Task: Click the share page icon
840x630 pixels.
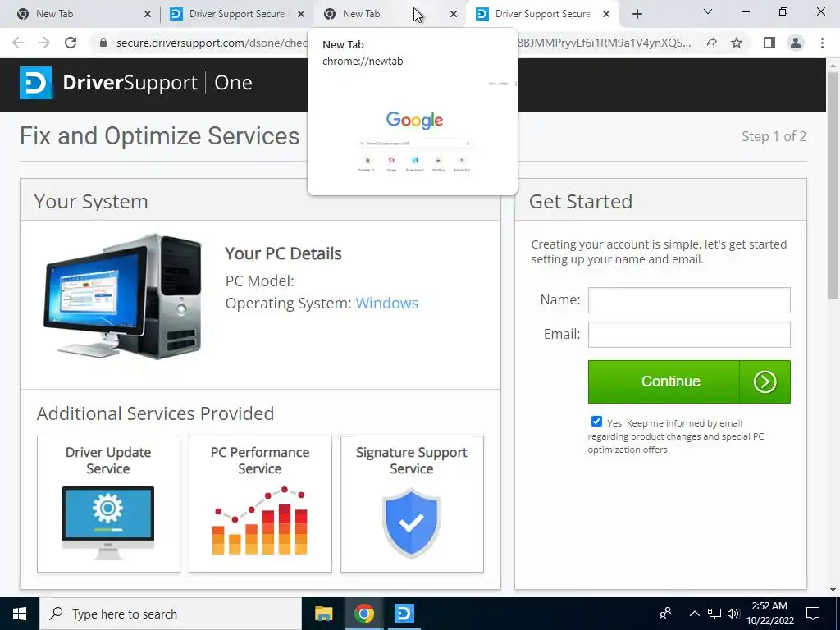Action: 710,43
